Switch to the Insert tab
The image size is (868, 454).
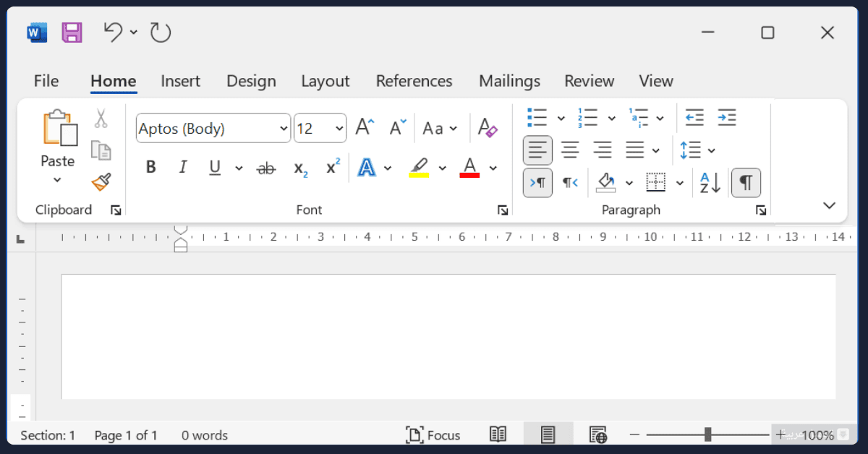(180, 81)
